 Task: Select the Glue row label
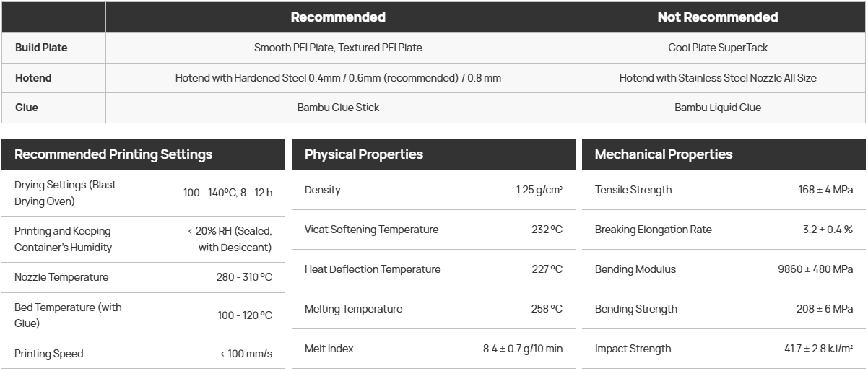tap(27, 108)
